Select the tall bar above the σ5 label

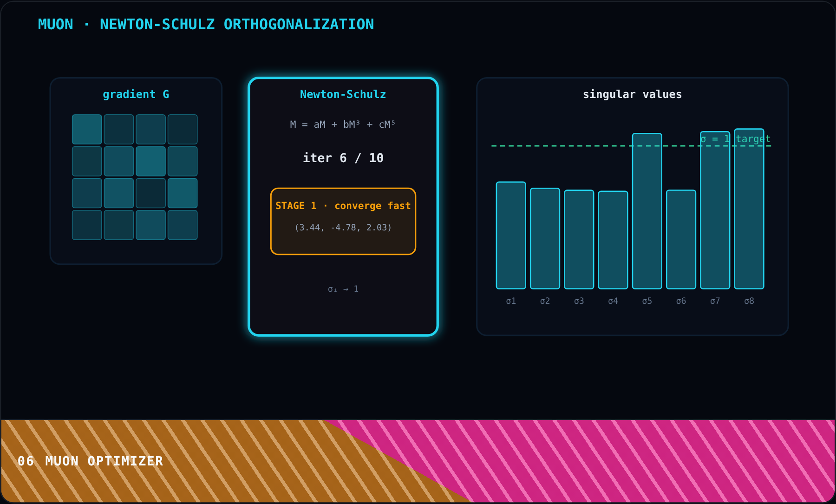pyautogui.click(x=647, y=211)
